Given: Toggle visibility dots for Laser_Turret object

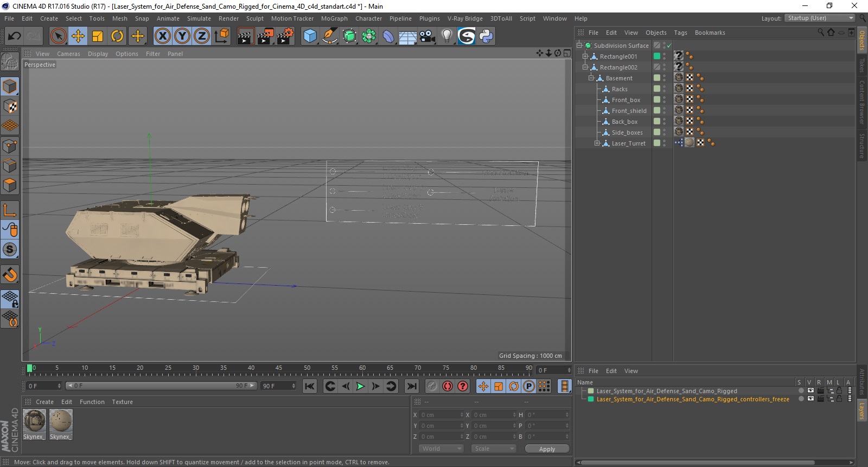Looking at the screenshot, I should tap(665, 143).
